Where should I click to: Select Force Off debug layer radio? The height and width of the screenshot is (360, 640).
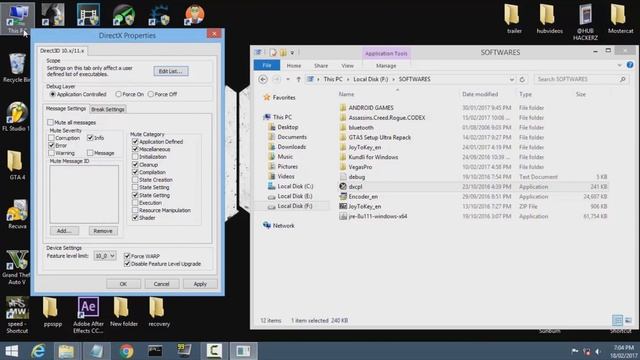coord(151,94)
